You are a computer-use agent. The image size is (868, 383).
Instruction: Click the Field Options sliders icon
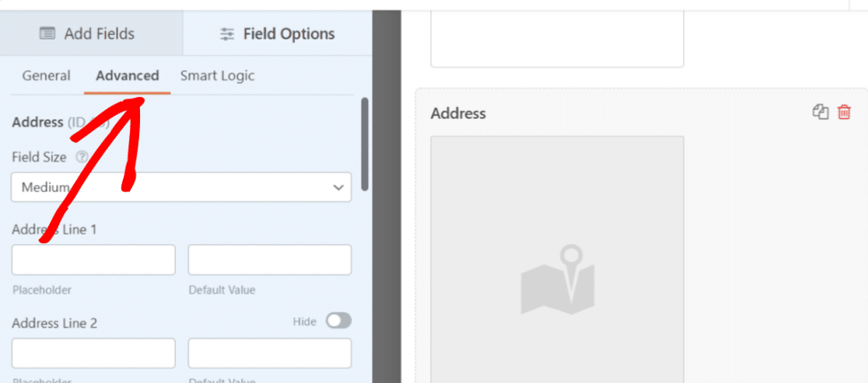coord(227,34)
